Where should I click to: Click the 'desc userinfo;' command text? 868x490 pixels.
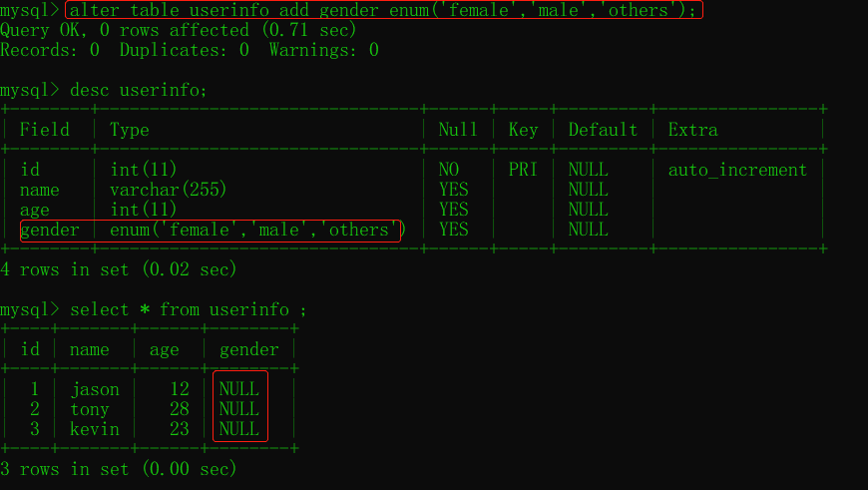(x=139, y=90)
